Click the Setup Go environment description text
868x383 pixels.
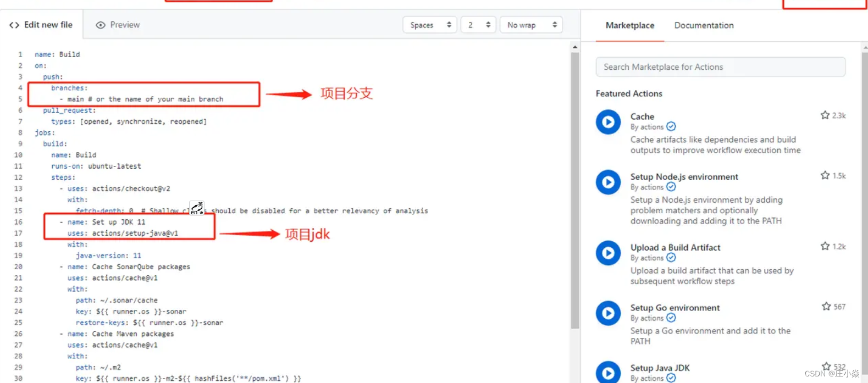point(710,336)
